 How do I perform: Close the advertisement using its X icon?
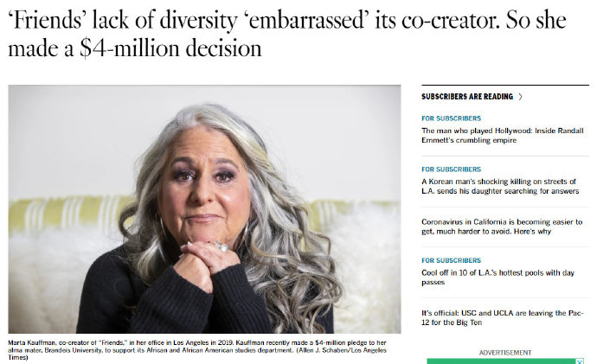(x=579, y=361)
